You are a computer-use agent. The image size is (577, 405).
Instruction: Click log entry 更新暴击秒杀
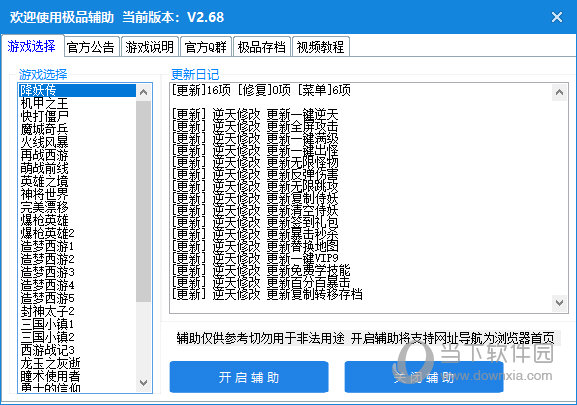tap(255, 234)
